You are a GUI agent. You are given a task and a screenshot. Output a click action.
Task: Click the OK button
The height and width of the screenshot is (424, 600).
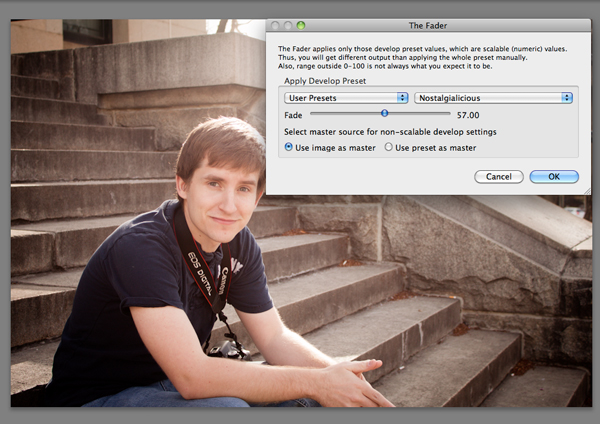pos(554,177)
